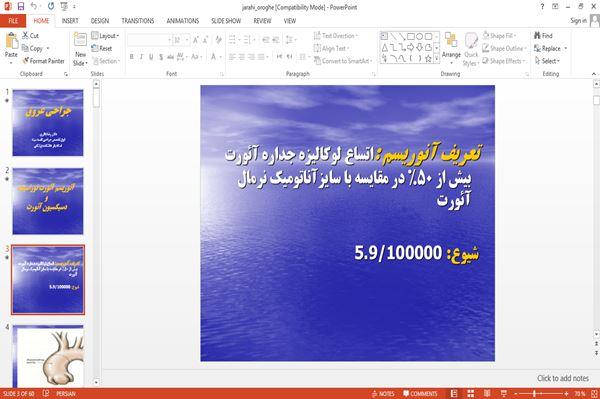Image resolution: width=600 pixels, height=399 pixels.
Task: Select the star shape in shapes gallery
Action: [428, 59]
